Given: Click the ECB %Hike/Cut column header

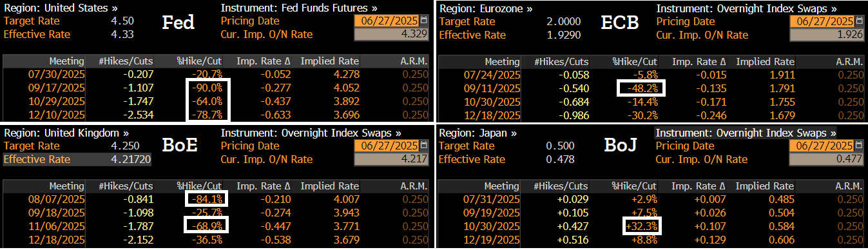Looking at the screenshot, I should coord(635,62).
